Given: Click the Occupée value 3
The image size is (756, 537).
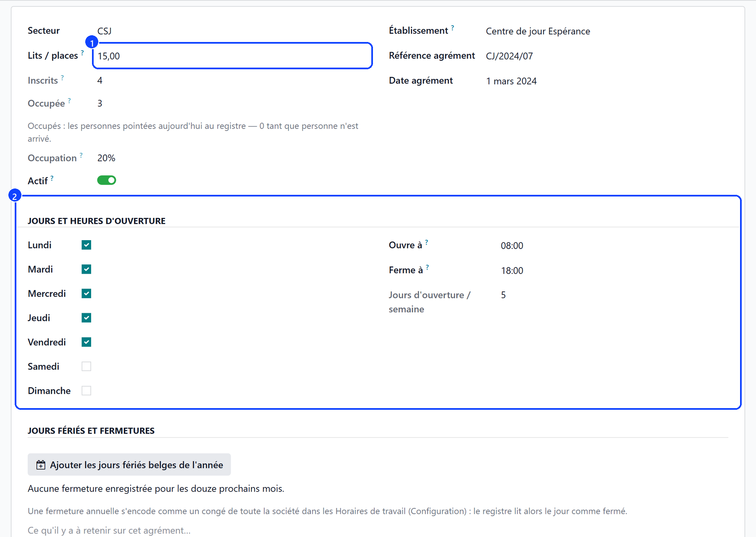Looking at the screenshot, I should point(100,103).
